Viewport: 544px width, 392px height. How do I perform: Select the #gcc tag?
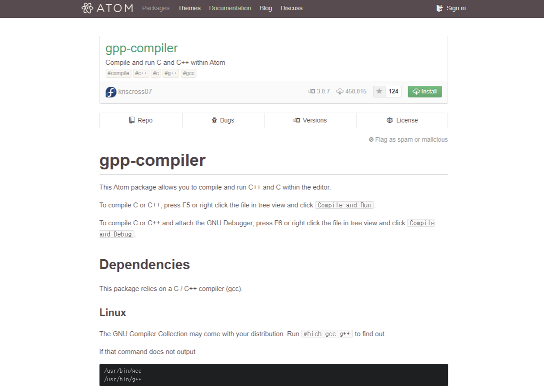click(x=189, y=73)
